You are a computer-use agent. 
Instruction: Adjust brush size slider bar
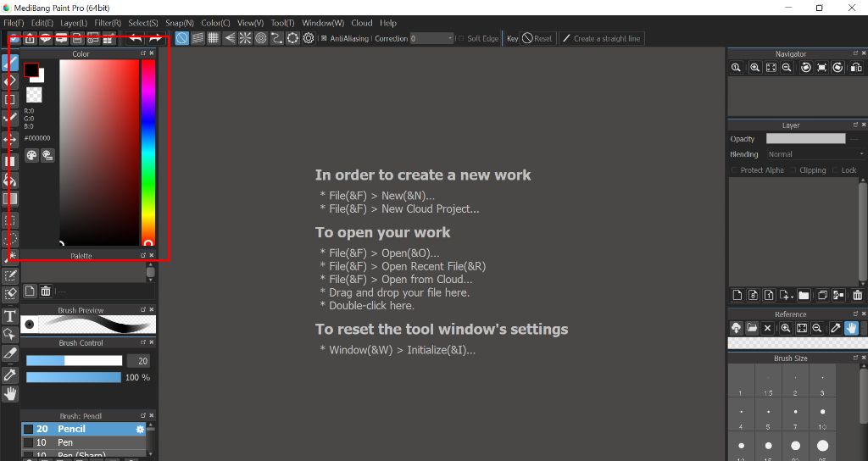[75, 361]
